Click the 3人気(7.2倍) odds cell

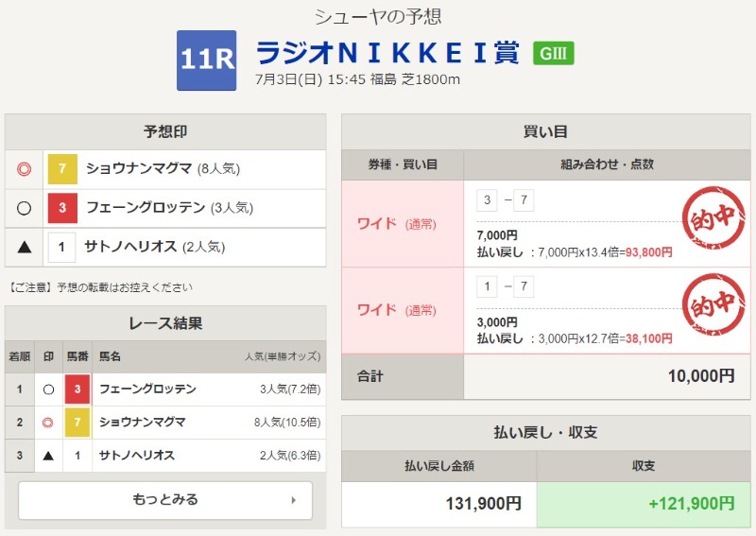290,389
